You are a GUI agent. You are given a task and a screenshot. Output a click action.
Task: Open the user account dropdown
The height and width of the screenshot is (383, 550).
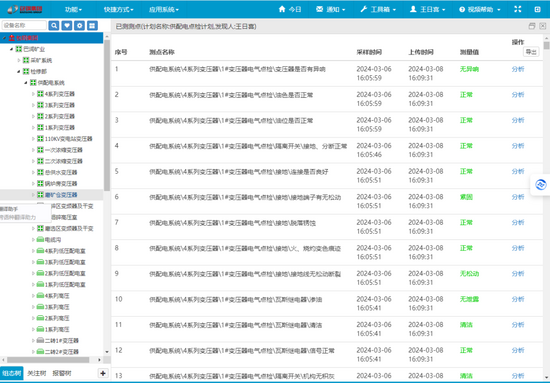point(427,9)
